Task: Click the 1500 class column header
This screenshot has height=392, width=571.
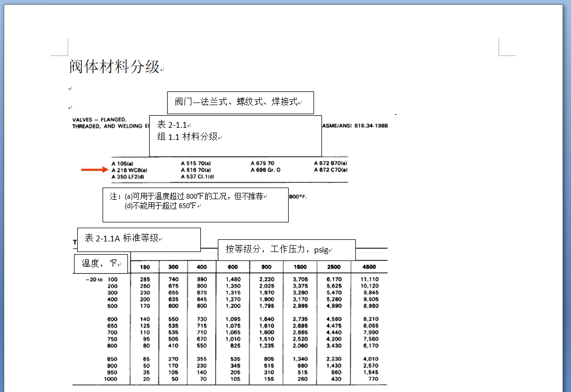Action: 300,267
